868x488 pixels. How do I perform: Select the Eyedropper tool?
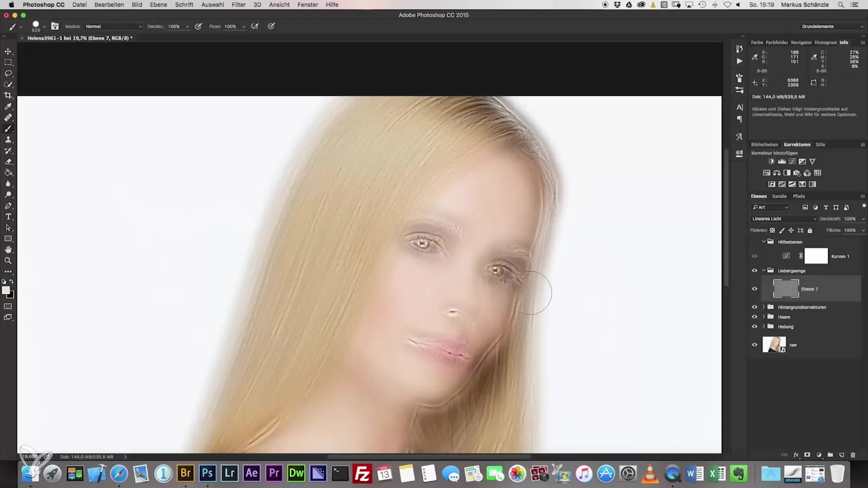(x=8, y=107)
